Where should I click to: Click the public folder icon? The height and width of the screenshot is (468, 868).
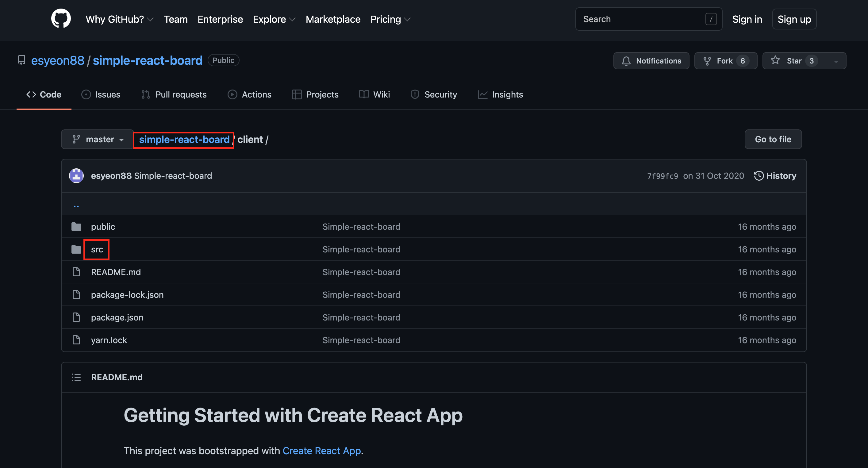pyautogui.click(x=76, y=226)
